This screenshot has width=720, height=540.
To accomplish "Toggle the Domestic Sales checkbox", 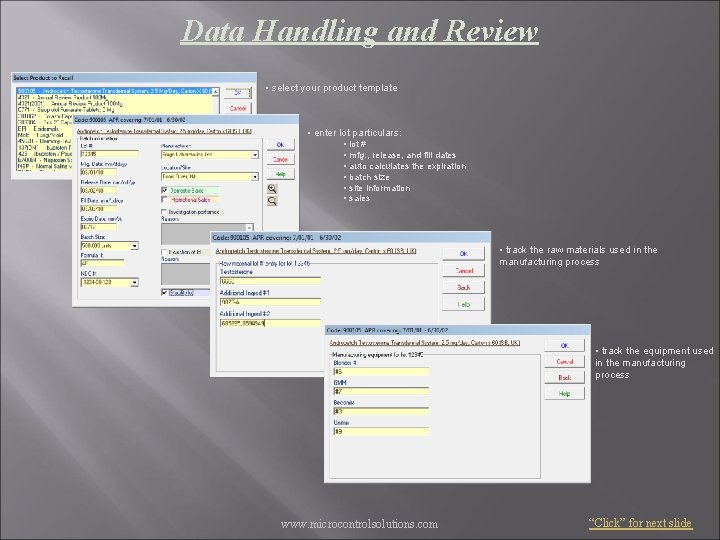I will [x=164, y=190].
